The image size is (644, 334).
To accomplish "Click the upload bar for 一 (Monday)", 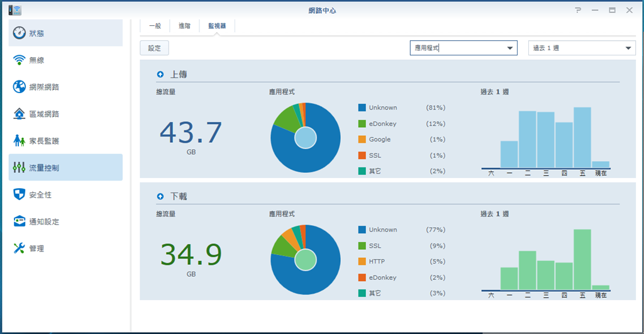I will click(509, 155).
